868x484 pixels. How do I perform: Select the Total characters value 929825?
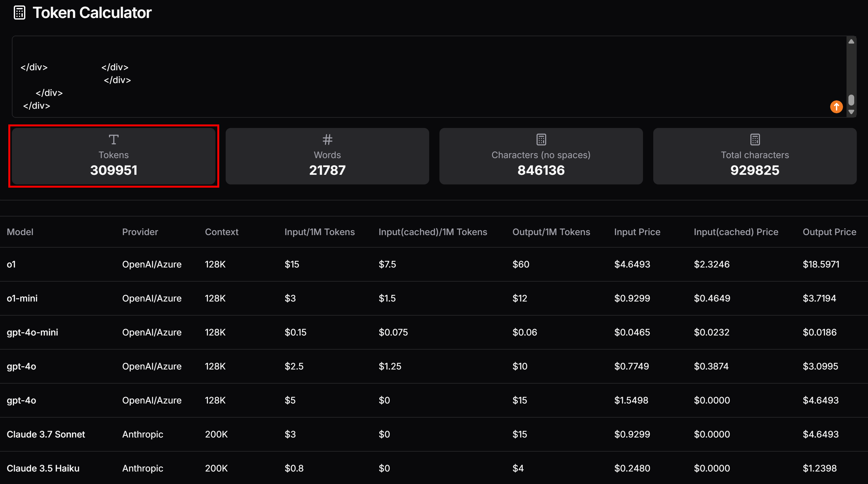(755, 170)
